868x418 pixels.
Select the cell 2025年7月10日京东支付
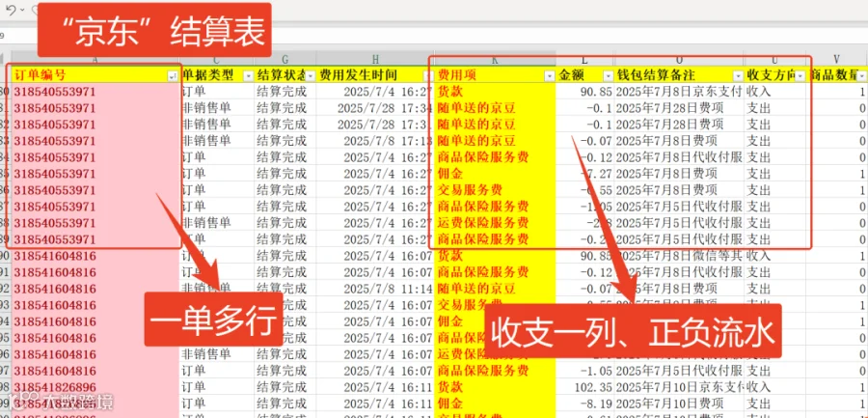point(679,386)
